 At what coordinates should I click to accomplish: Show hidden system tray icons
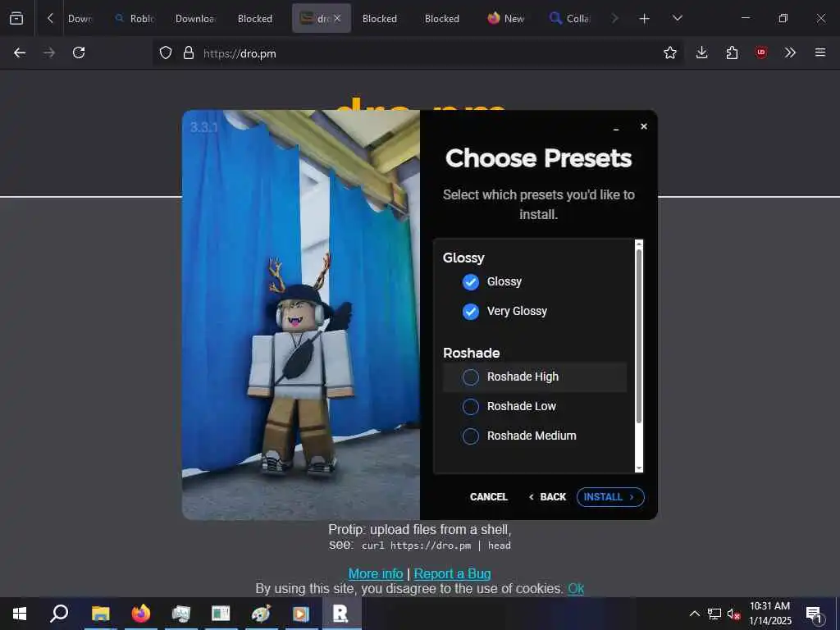[x=694, y=614]
